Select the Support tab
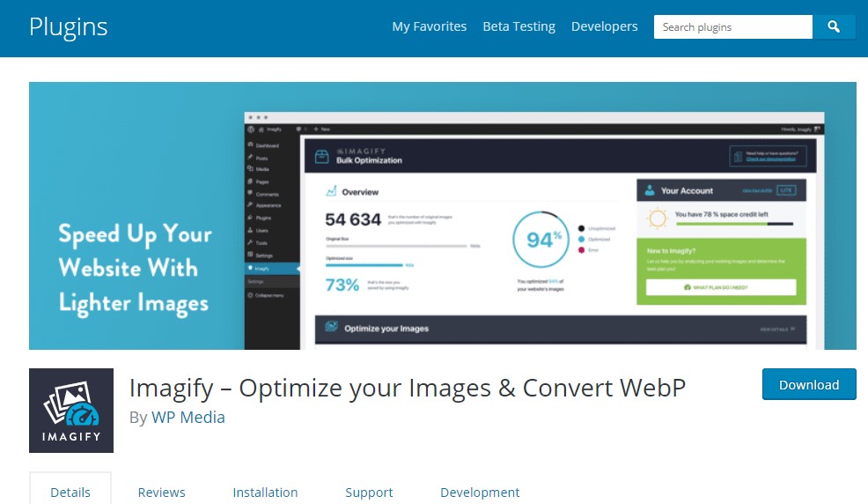Viewport: 868px width, 504px height. click(369, 492)
